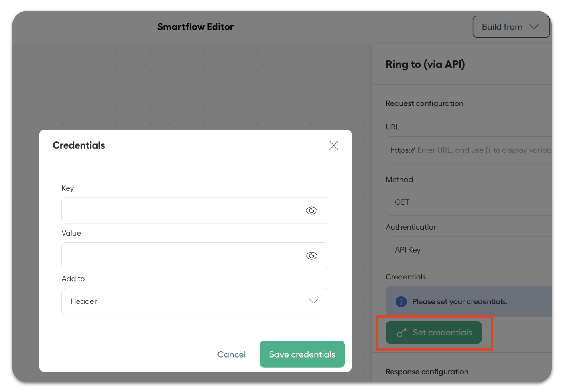Open the Authentication API Key dropdown
This screenshot has width=561, height=392.
(469, 250)
